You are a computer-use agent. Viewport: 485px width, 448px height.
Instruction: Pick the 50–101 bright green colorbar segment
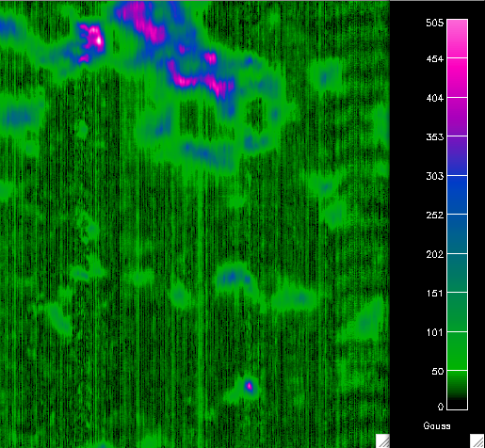coord(457,351)
